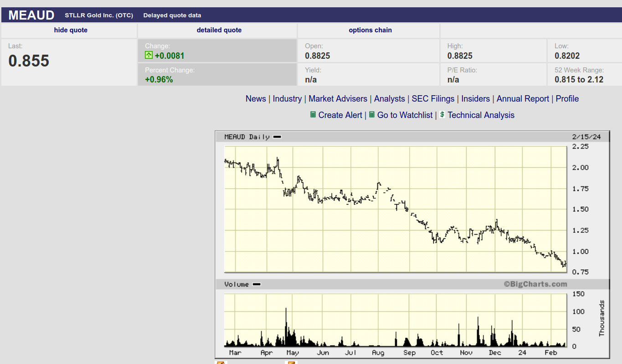Image resolution: width=622 pixels, height=364 pixels.
Task: Open the Annual Report link
Action: coord(523,99)
